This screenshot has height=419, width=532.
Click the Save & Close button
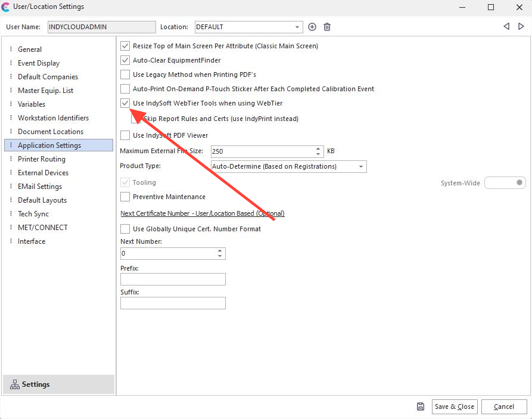point(454,406)
